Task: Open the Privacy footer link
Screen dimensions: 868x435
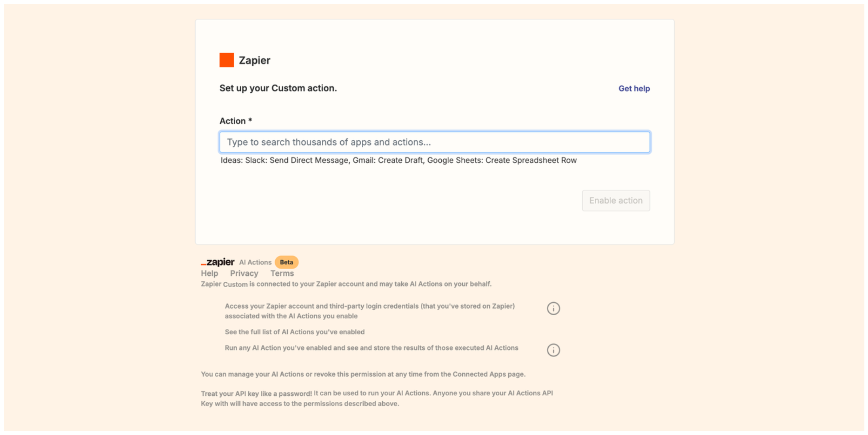Action: coord(244,273)
